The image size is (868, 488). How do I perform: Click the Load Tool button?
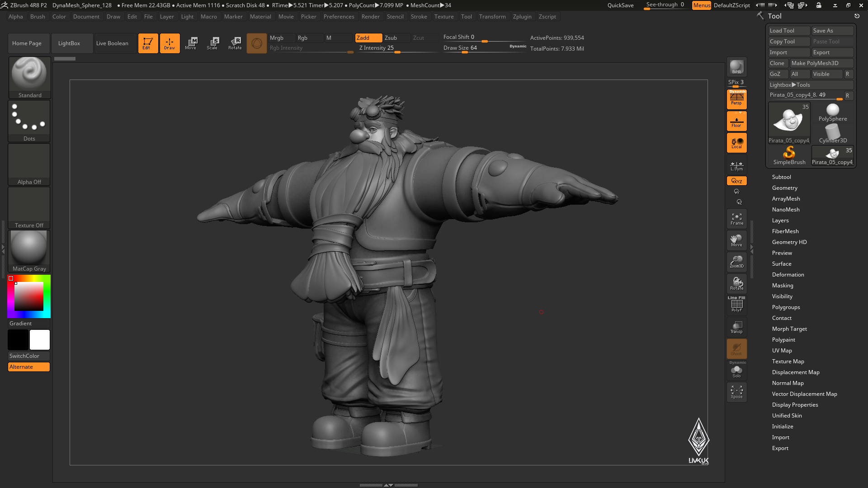click(789, 31)
